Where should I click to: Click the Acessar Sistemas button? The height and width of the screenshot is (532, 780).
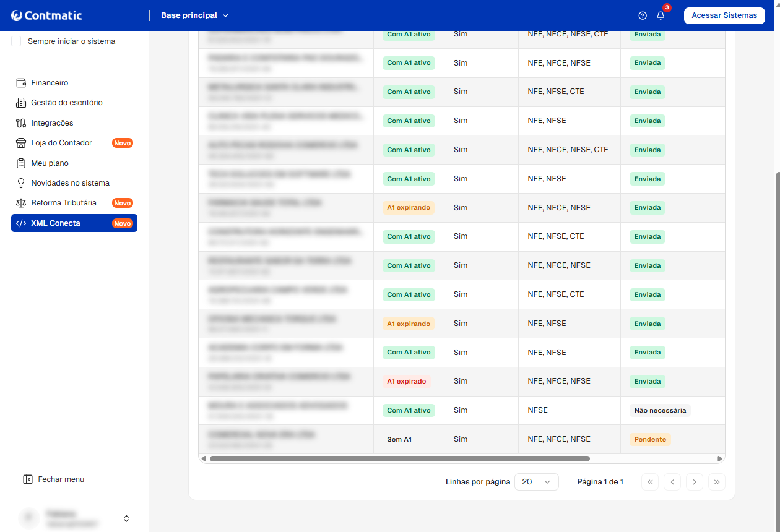pos(724,15)
